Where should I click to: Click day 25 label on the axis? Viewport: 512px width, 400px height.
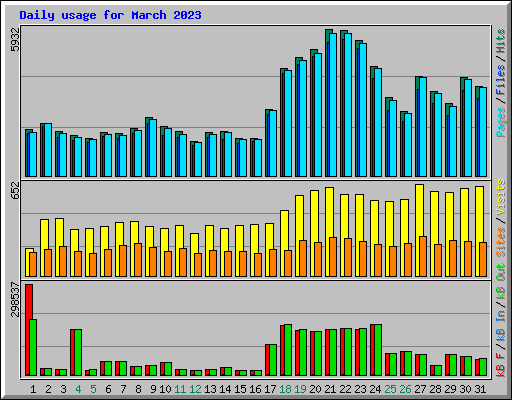click(x=390, y=389)
